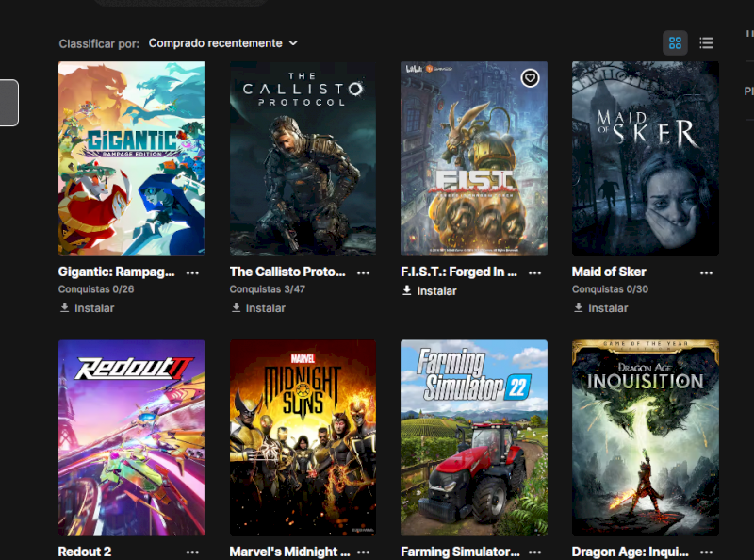Viewport: 754px width, 560px height.
Task: Click 'Conquistas 0/30' achievements text
Action: 610,289
